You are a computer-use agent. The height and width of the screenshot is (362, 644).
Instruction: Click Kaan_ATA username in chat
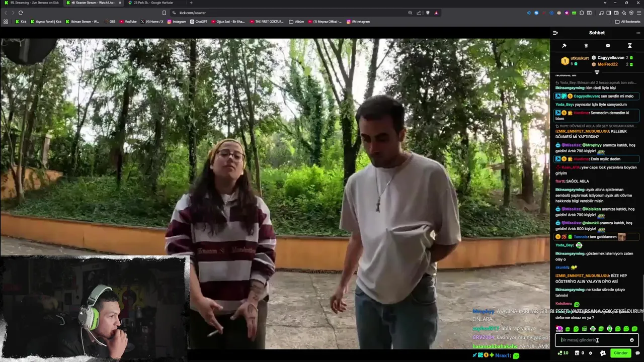click(x=571, y=167)
